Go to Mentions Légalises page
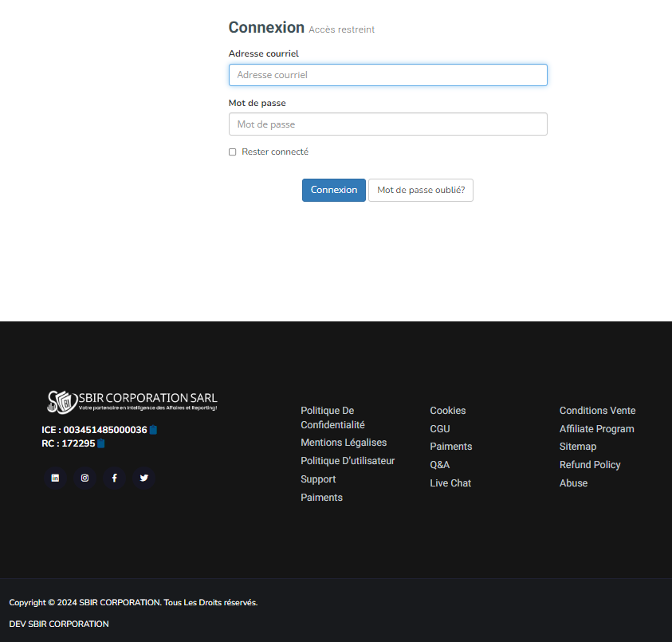672x642 pixels. [x=344, y=443]
